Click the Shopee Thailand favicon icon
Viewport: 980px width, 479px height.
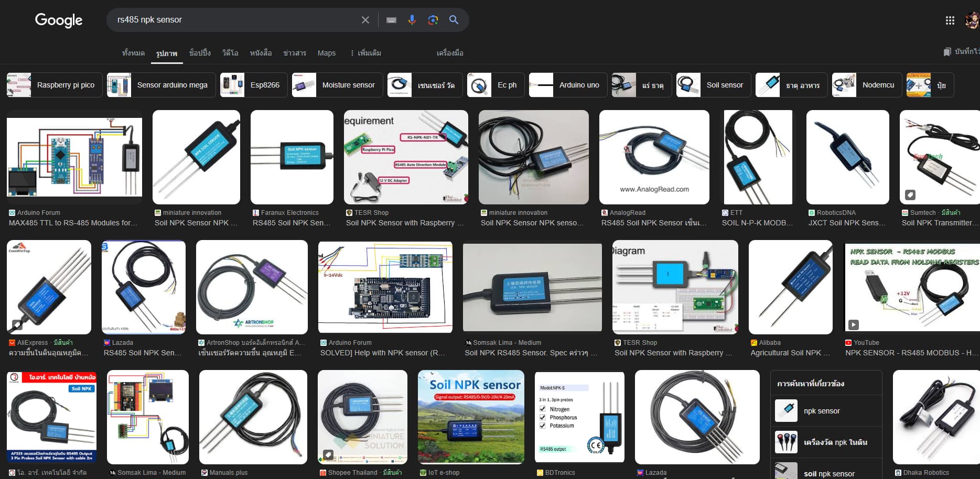(x=323, y=473)
